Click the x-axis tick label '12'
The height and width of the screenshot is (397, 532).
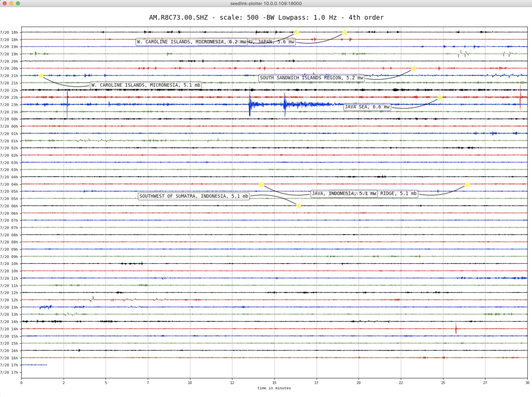click(232, 382)
